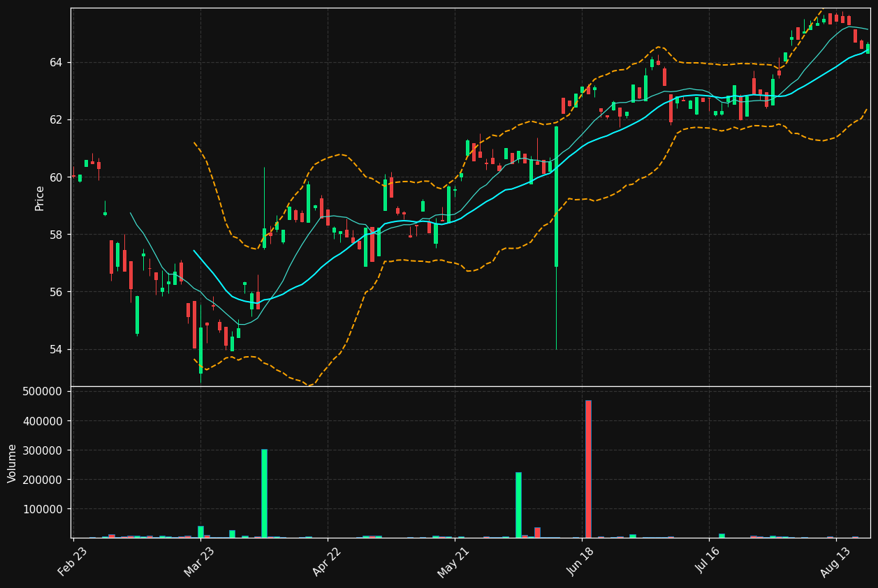The image size is (878, 588).
Task: Click the volume tick label 500000
Action: point(43,392)
